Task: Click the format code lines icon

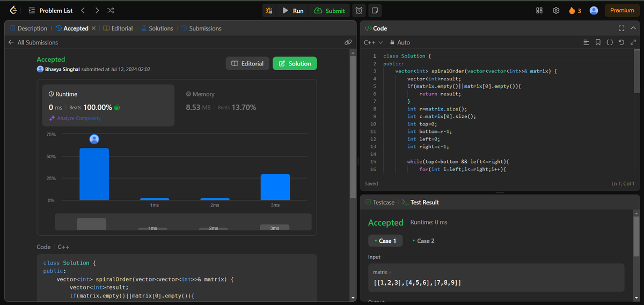Action: coord(586,42)
